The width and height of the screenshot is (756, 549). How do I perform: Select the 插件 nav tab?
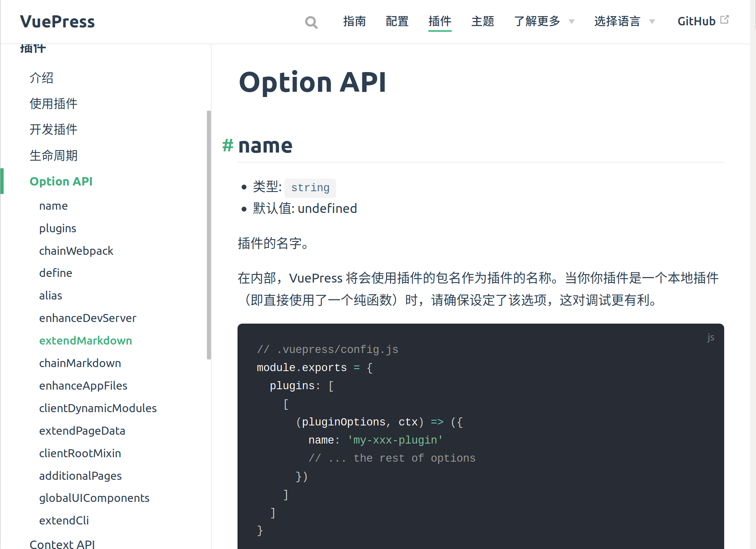point(440,21)
